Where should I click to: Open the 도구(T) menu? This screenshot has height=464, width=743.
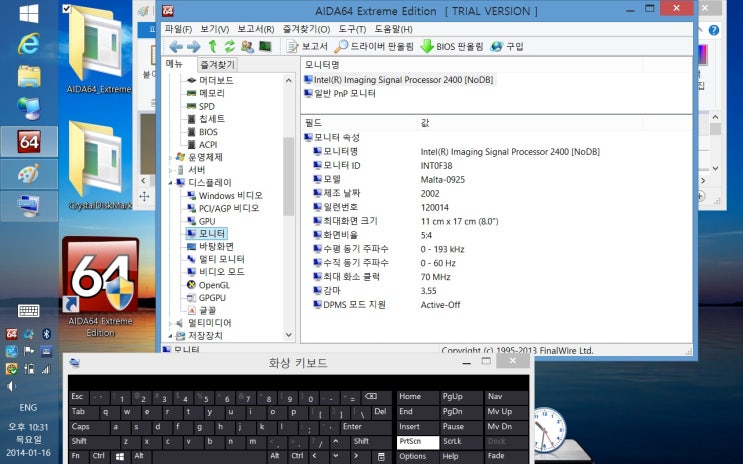tap(352, 29)
